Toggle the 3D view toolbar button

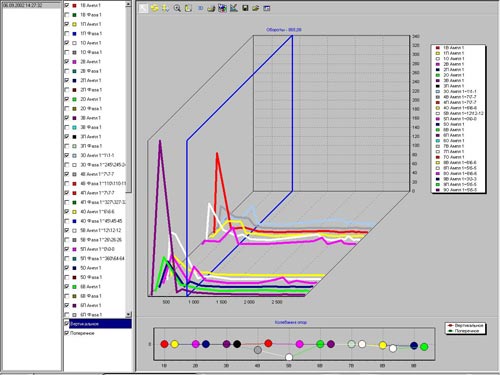point(200,8)
